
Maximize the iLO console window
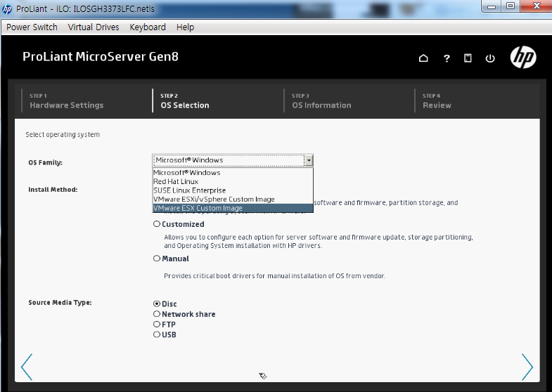[511, 6]
